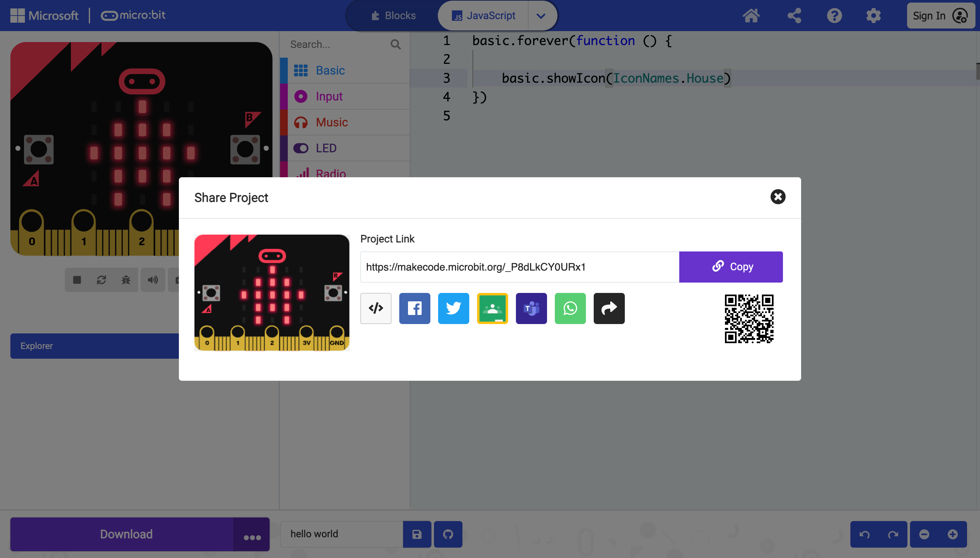The image size is (980, 558).
Task: Restart the simulator
Action: pos(101,280)
